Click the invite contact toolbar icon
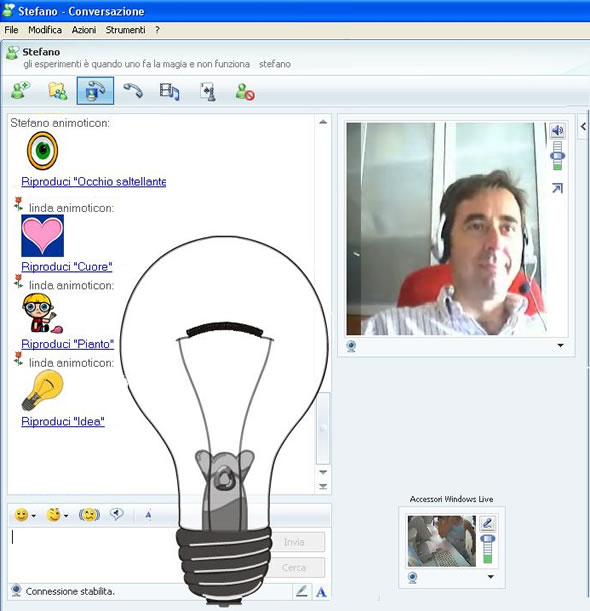590x611 pixels. coord(20,91)
